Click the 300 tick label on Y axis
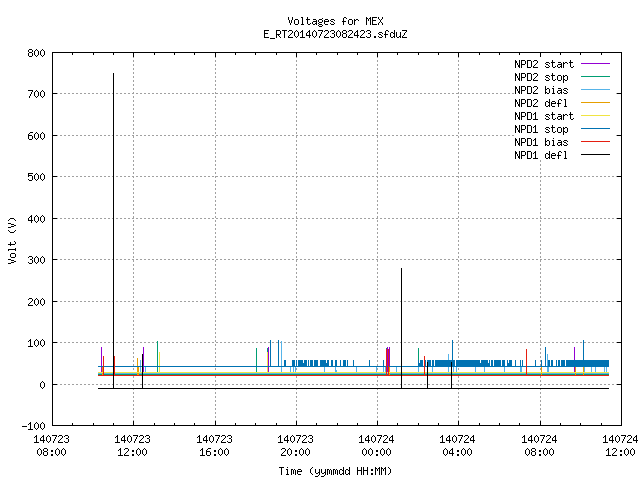Screen dimensions: 640x480 click(x=36, y=260)
